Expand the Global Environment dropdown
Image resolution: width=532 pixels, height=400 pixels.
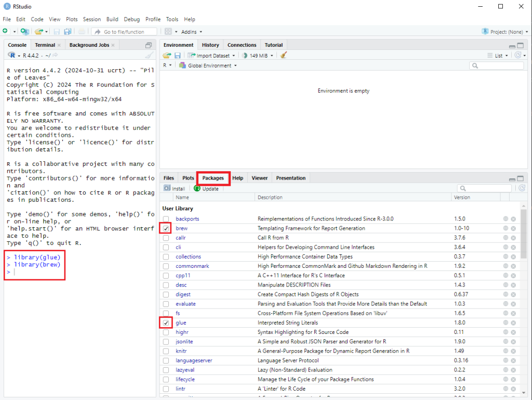pyautogui.click(x=208, y=66)
